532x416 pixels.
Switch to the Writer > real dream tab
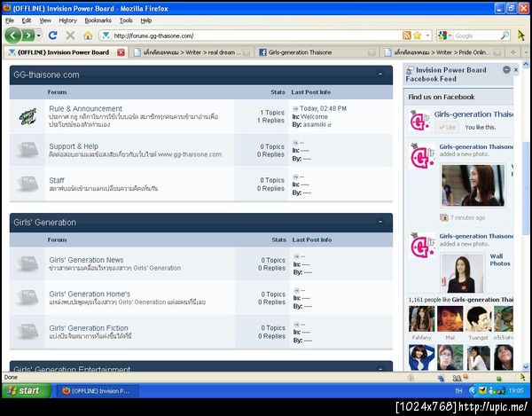192,52
